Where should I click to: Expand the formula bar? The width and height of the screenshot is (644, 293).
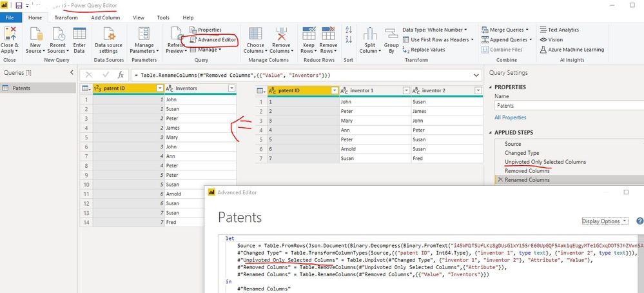(476, 76)
